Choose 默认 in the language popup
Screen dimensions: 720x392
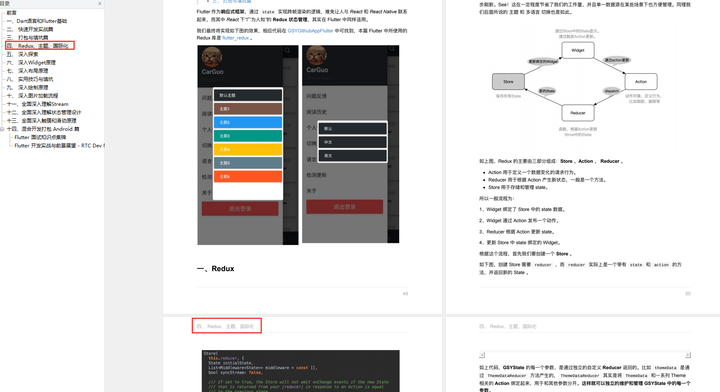(352, 129)
